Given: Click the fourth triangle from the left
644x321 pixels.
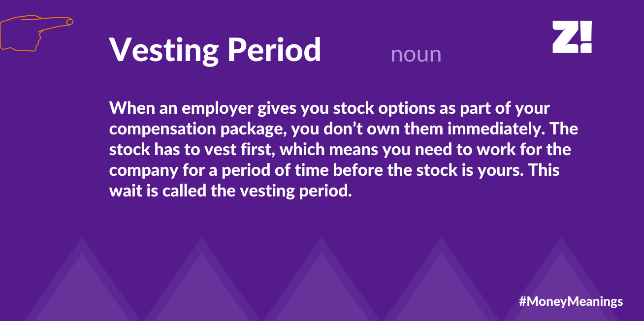Looking at the screenshot, I should (x=441, y=286).
